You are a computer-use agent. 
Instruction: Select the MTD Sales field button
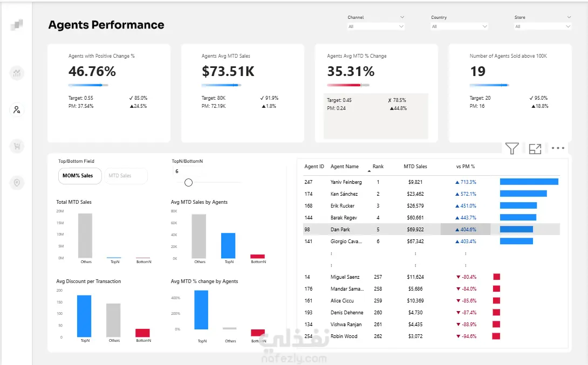(x=126, y=176)
